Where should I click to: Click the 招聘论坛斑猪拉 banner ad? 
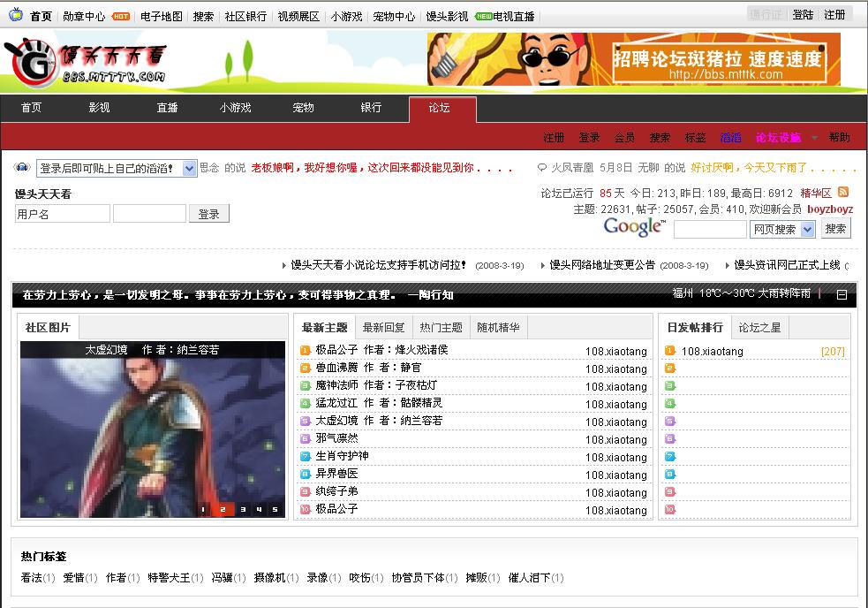coord(634,59)
